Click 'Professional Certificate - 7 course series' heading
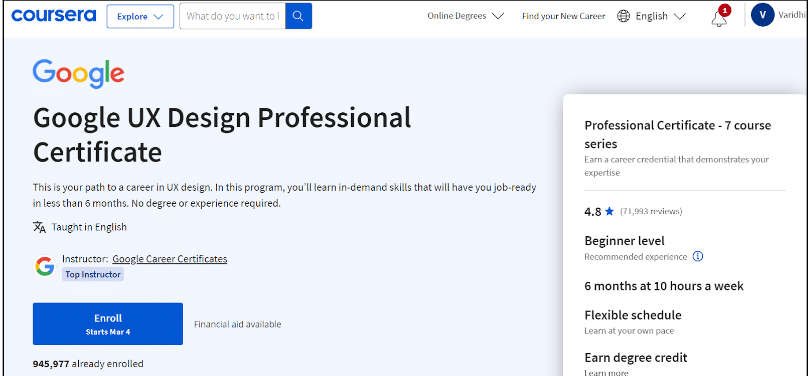The height and width of the screenshot is (376, 808). coord(678,134)
